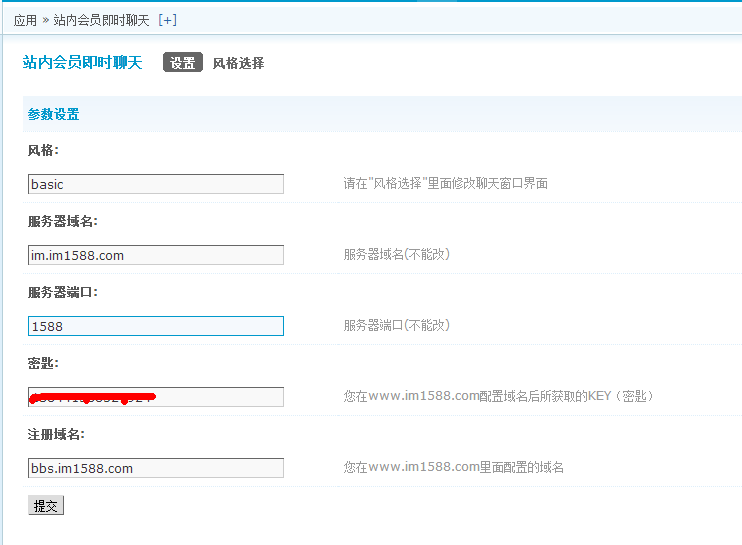Focus the 服务器域名 field im.im1588.com
Image resolution: width=742 pixels, height=545 pixels.
point(156,255)
